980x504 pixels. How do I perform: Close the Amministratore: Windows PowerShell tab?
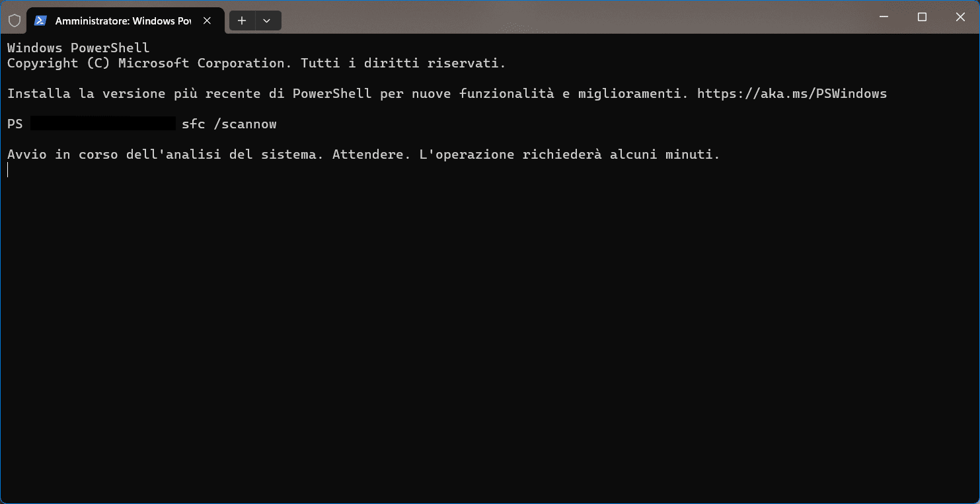(x=207, y=21)
